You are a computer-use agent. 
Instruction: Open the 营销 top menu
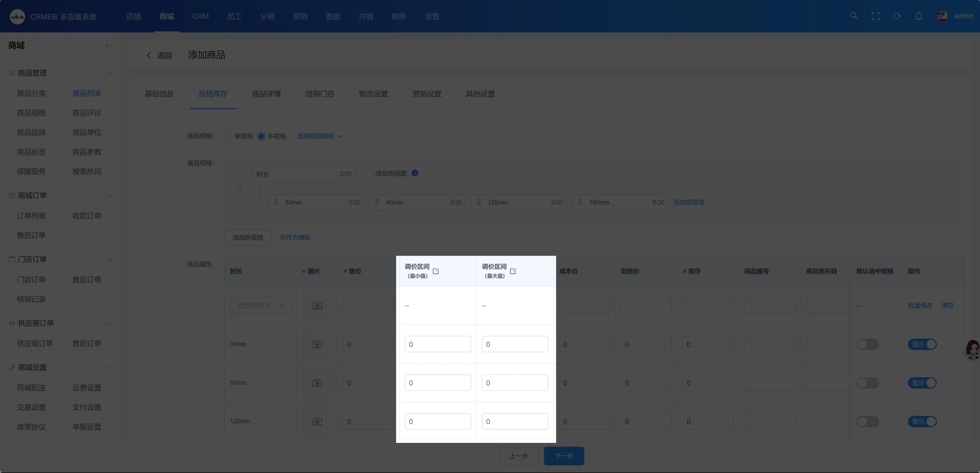coord(300,16)
